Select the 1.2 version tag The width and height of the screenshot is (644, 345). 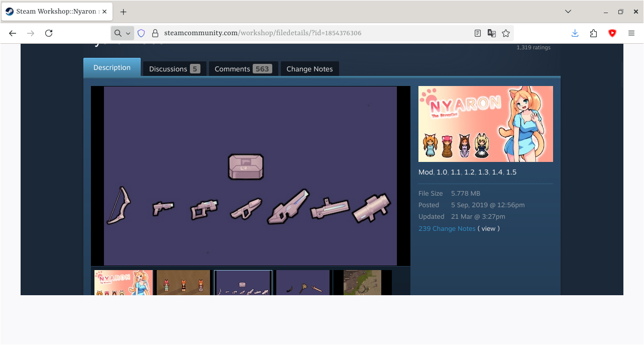[469, 172]
